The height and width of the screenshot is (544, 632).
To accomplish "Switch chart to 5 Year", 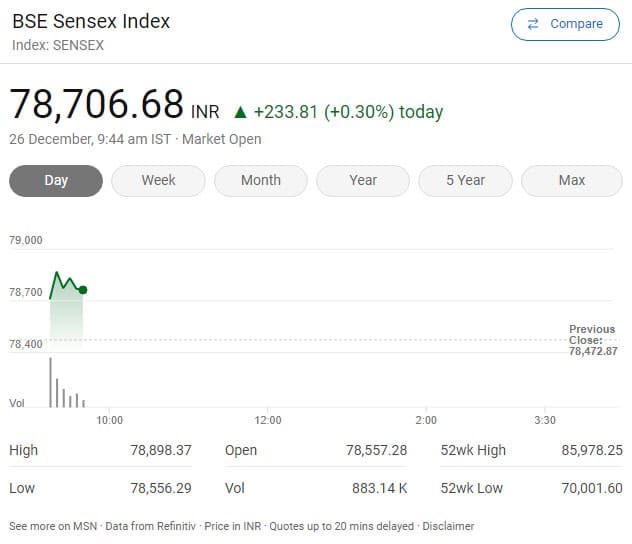I will (465, 181).
